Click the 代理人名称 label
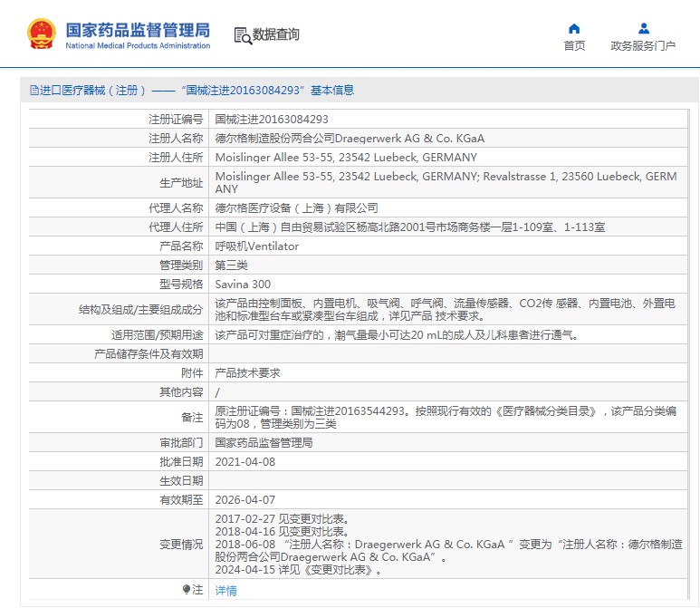This screenshot has width=700, height=608. (x=176, y=208)
